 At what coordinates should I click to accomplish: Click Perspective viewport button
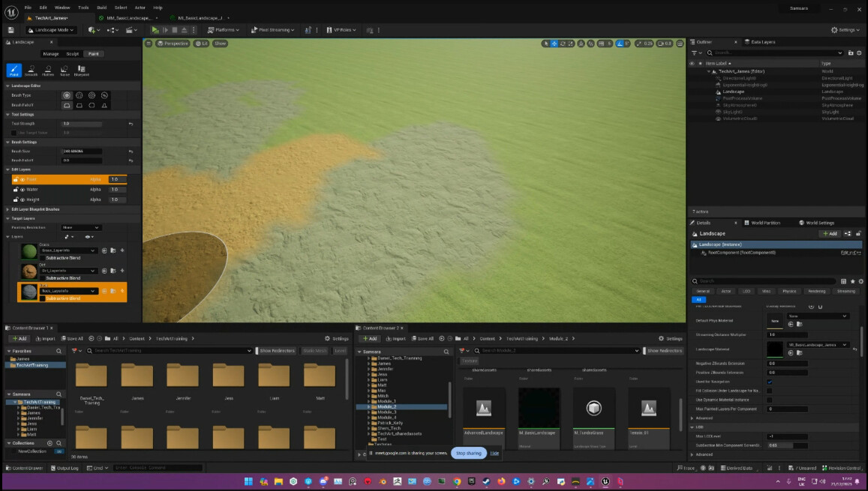[173, 43]
